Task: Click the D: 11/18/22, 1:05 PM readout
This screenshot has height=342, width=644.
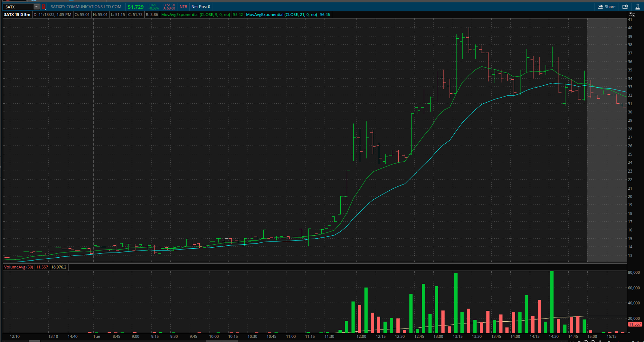Action: pos(52,14)
